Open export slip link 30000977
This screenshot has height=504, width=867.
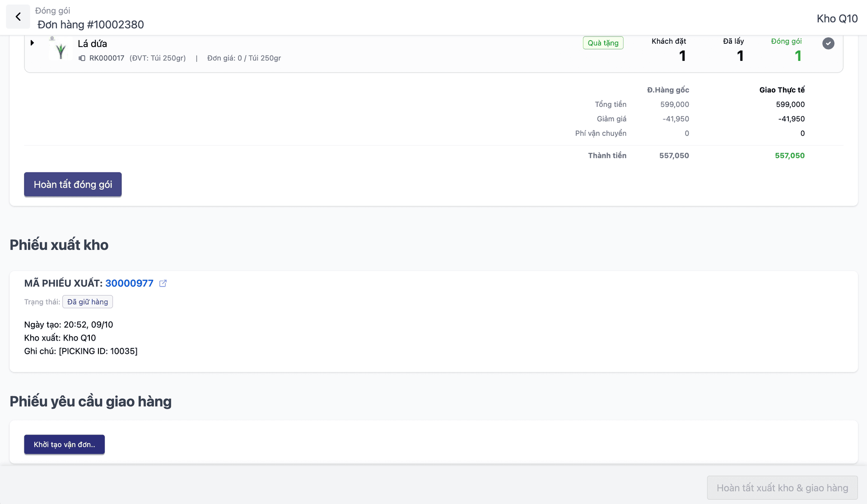[x=129, y=283]
